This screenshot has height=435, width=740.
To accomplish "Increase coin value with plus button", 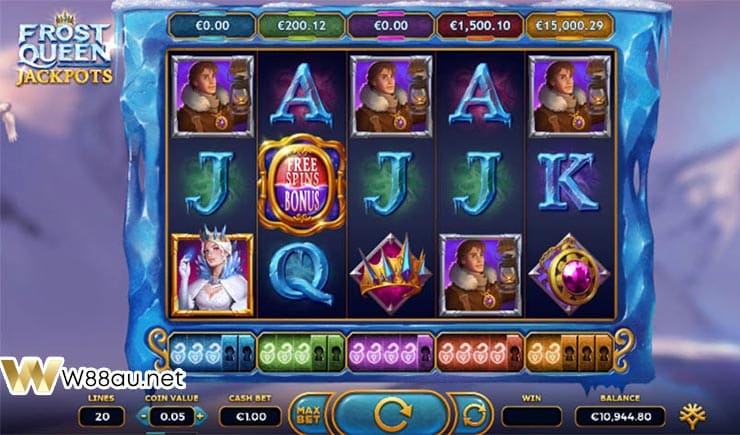I will tap(201, 417).
